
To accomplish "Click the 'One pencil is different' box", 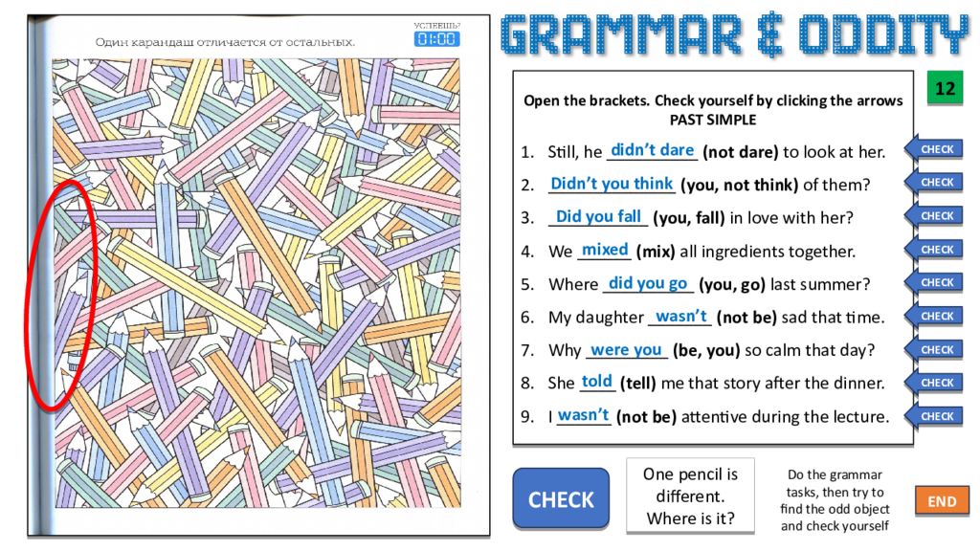I will pos(690,496).
